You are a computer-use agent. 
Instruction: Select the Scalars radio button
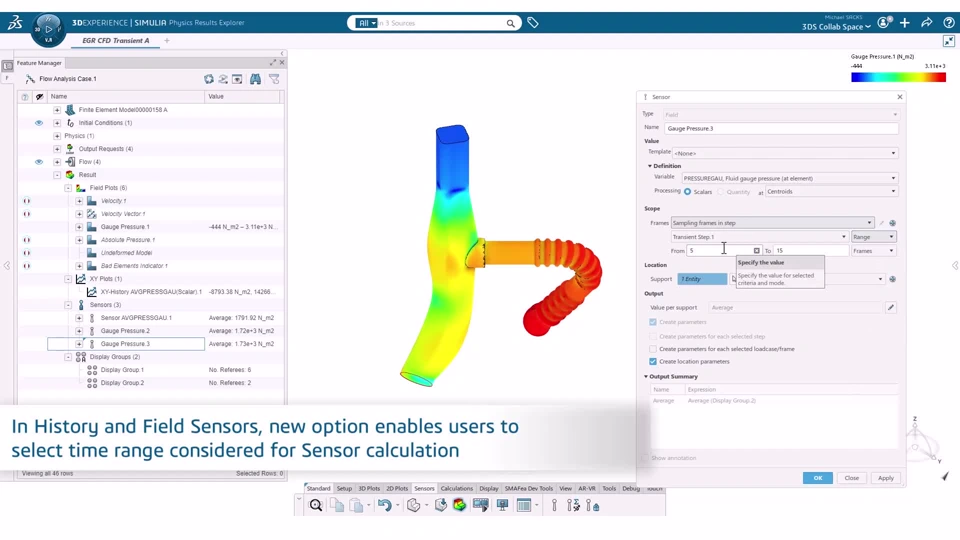coord(688,192)
